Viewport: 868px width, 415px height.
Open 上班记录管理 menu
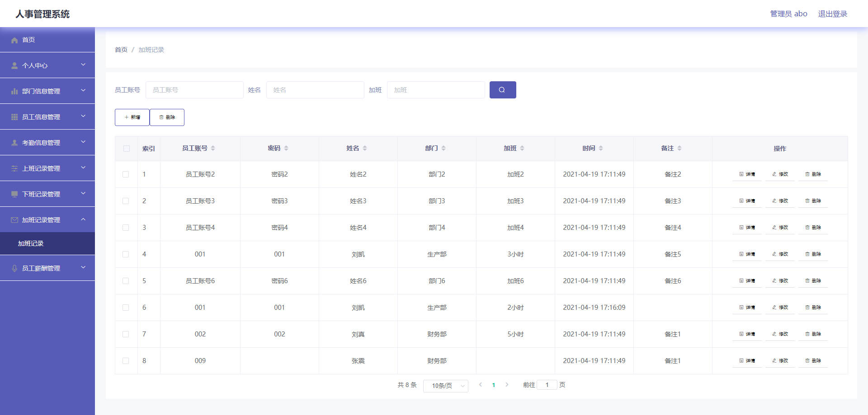[x=47, y=168]
